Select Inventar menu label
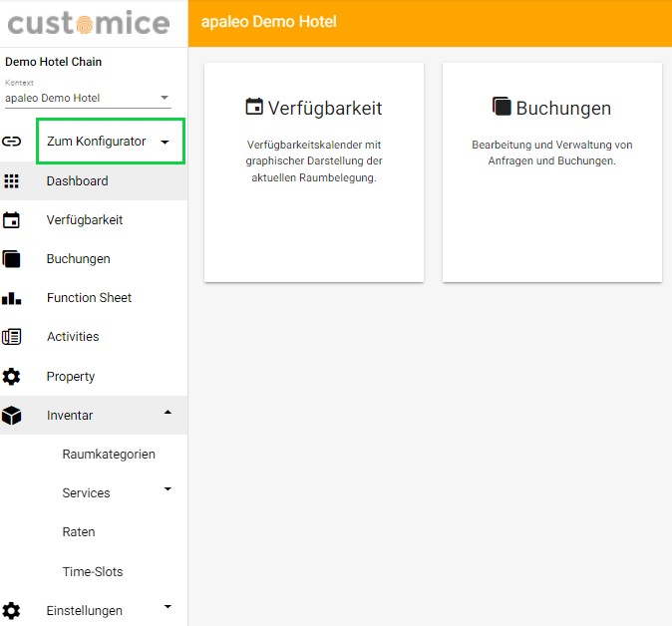 pos(70,416)
